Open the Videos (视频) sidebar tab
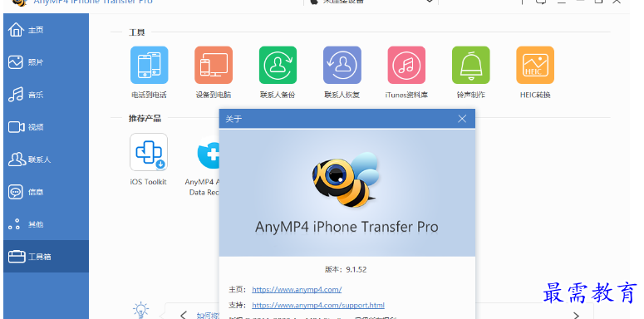 [x=46, y=127]
